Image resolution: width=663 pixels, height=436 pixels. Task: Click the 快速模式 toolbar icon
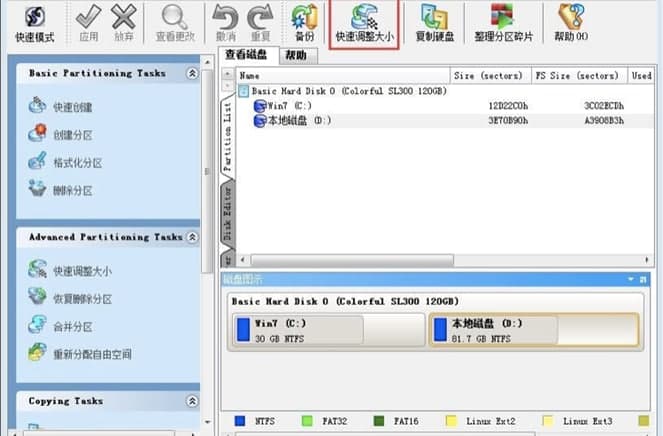pos(35,17)
